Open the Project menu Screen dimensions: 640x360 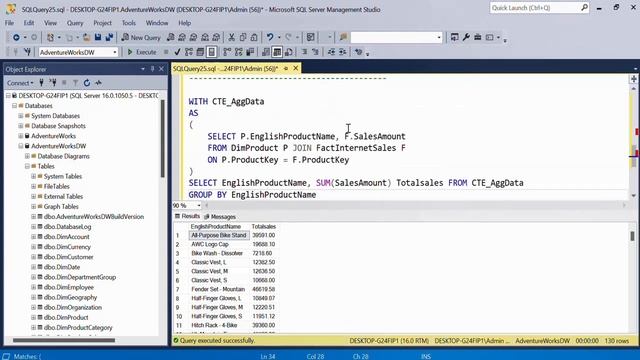(x=102, y=23)
